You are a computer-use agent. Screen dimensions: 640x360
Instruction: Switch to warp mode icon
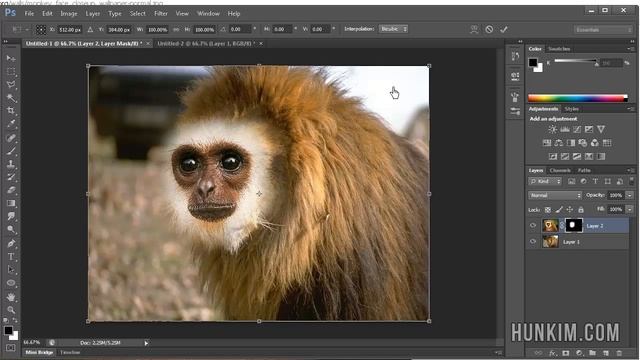(x=474, y=29)
